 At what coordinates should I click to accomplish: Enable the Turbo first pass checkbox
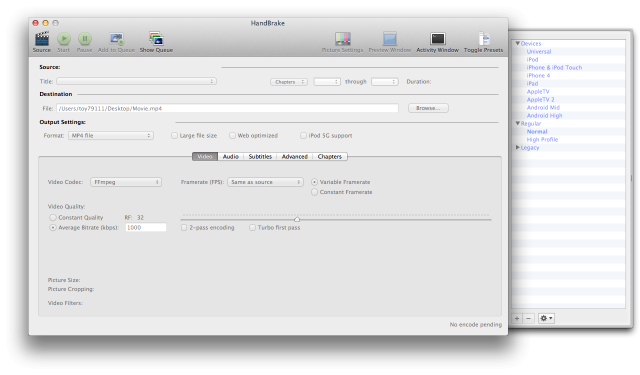coord(252,228)
